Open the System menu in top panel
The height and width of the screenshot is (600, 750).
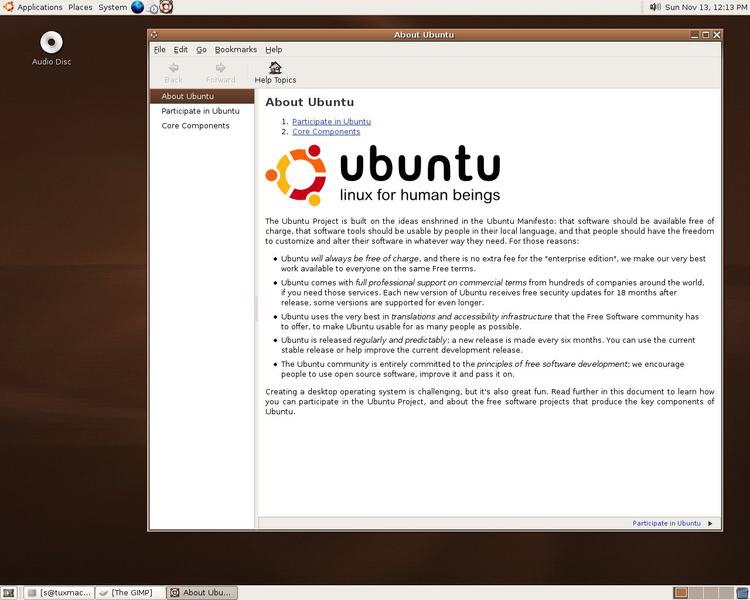click(112, 7)
